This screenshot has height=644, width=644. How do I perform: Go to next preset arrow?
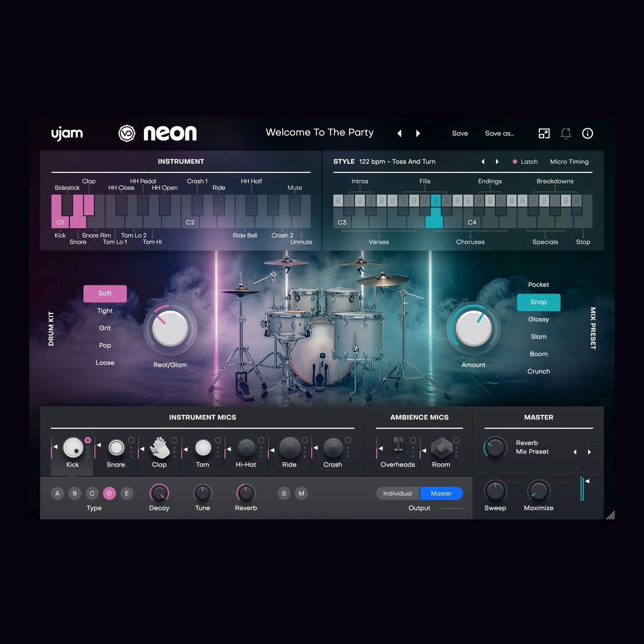point(418,134)
